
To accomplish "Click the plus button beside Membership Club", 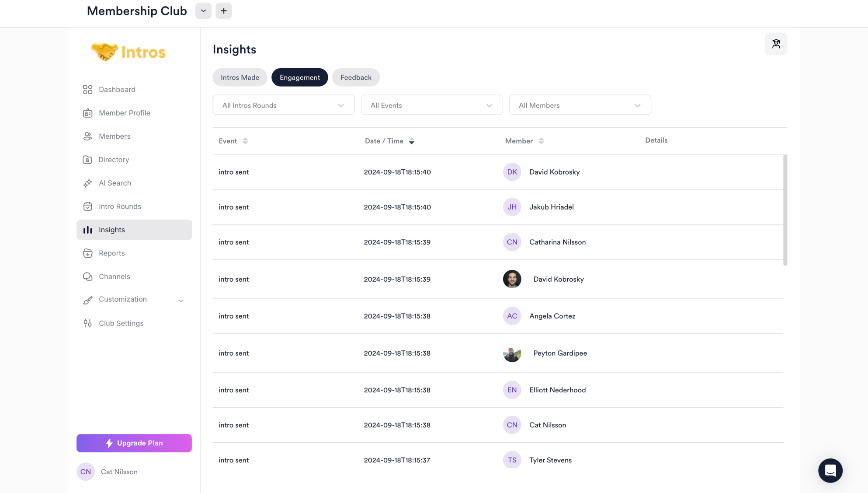I will coord(223,11).
